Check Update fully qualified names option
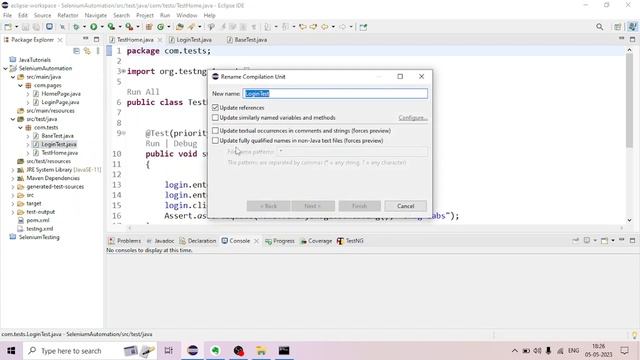The width and height of the screenshot is (640, 360). [215, 140]
